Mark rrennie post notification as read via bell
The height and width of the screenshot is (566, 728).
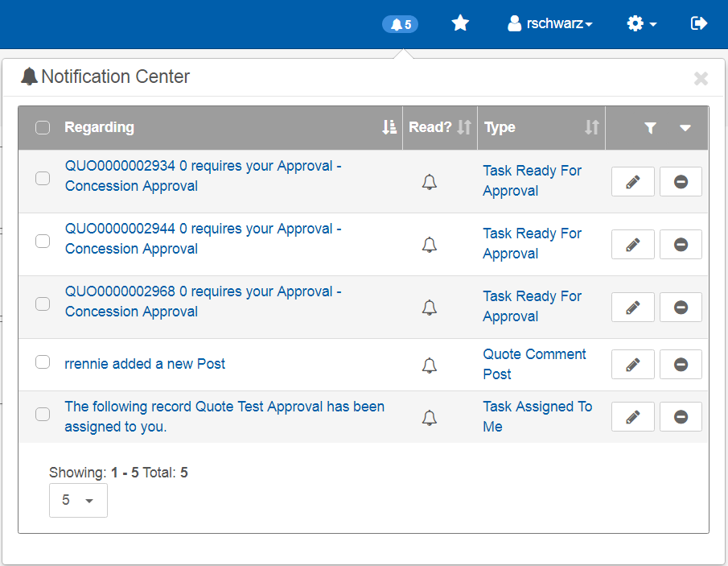point(430,366)
